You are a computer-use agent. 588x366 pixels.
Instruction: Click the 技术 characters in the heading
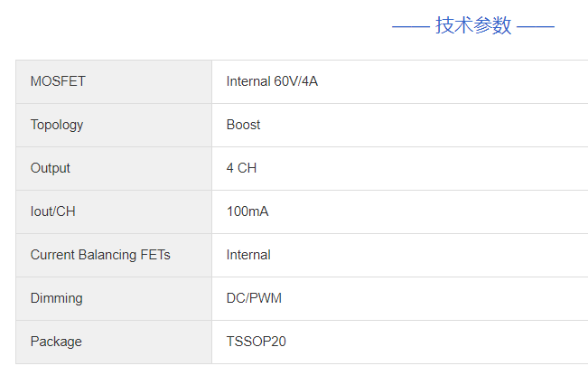pos(454,25)
